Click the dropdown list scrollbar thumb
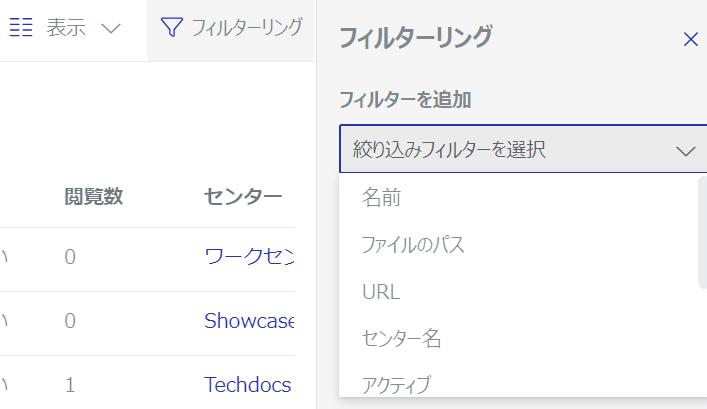Screen dimensions: 707x409 [x=702, y=232]
